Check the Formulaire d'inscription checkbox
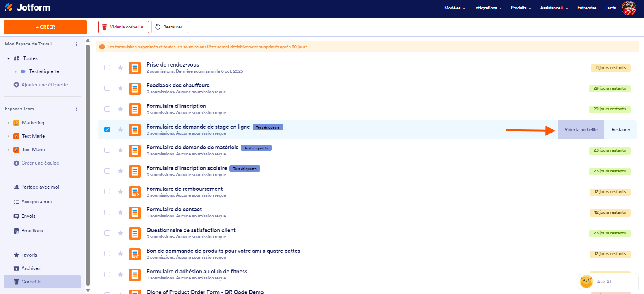The height and width of the screenshot is (294, 644). 107,109
